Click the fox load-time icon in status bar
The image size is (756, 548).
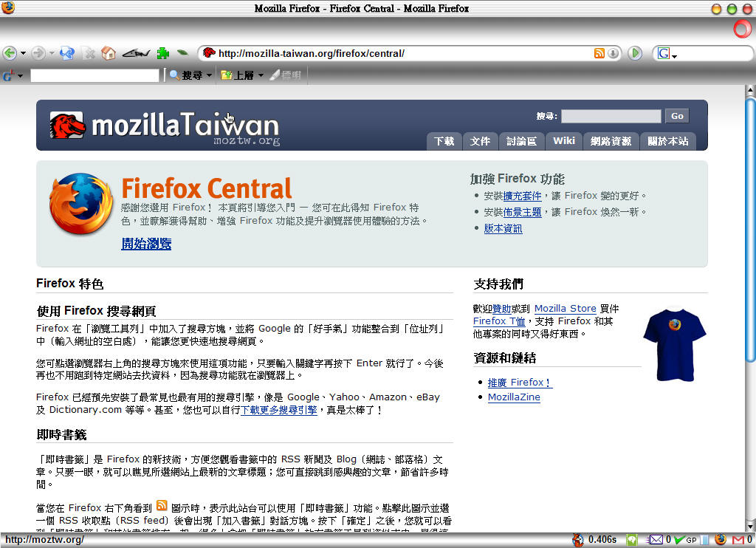click(x=577, y=540)
